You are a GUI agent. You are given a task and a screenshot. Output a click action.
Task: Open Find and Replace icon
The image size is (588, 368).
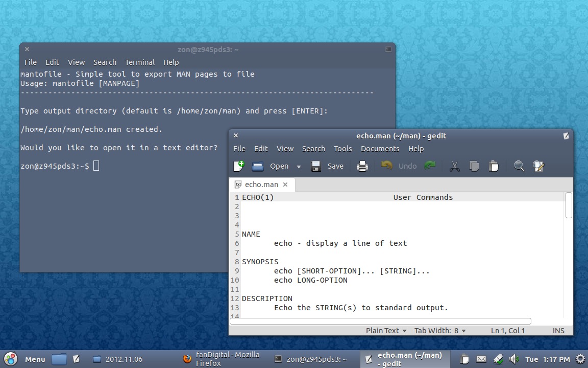tap(538, 166)
